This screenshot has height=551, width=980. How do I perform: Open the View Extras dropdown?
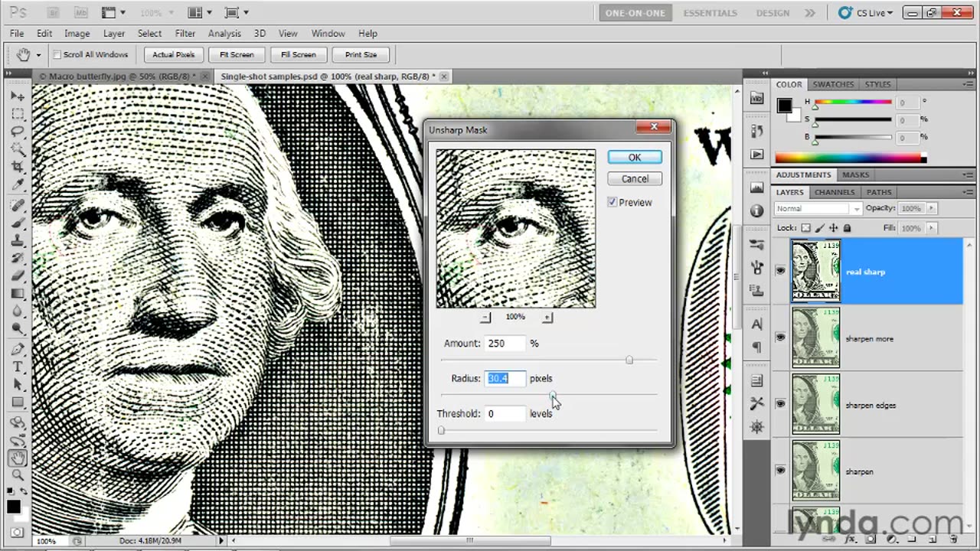click(113, 13)
